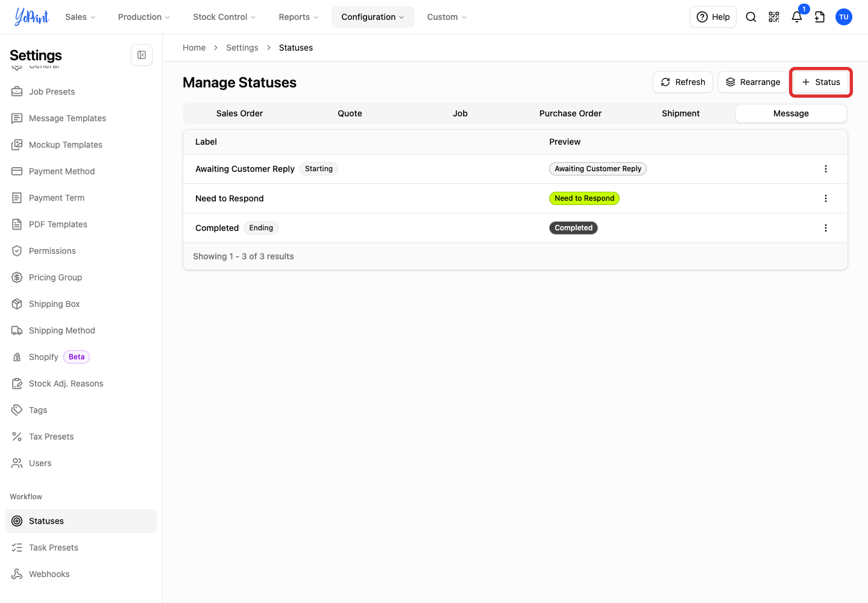Select the Shipment tab
Image resolution: width=868 pixels, height=603 pixels.
click(x=681, y=113)
